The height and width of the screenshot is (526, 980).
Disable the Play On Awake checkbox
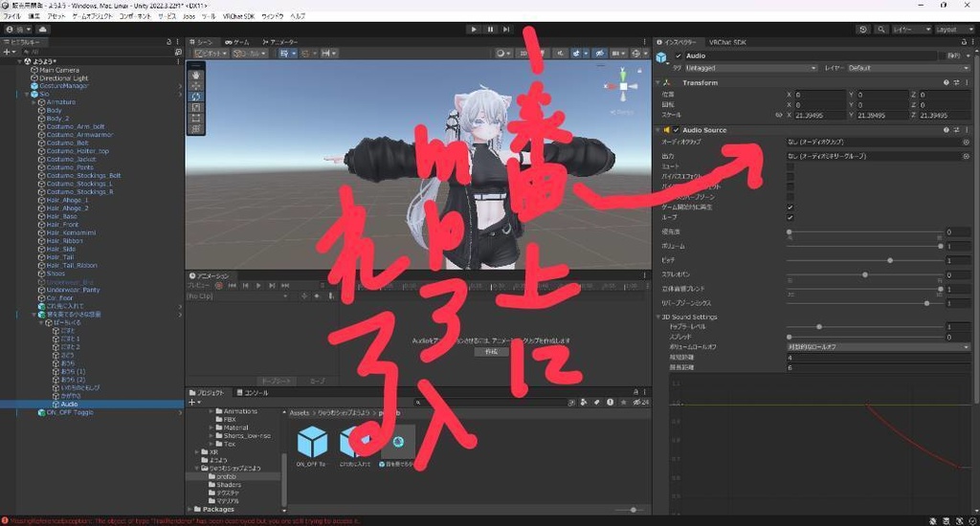point(790,207)
